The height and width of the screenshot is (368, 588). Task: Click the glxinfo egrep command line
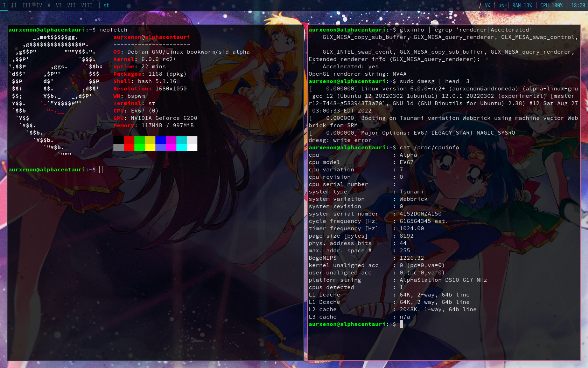point(466,30)
